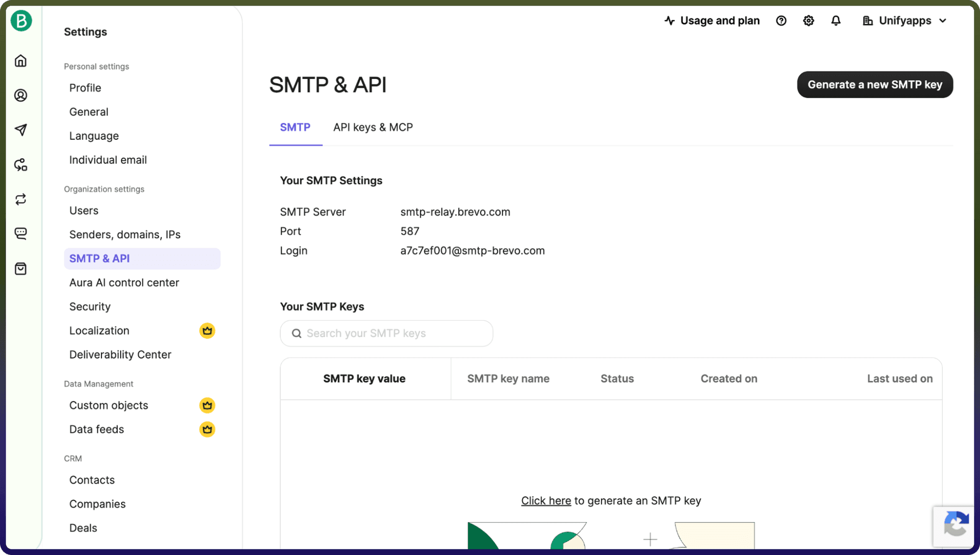Click the help question mark icon
Image resolution: width=980 pixels, height=555 pixels.
click(781, 21)
